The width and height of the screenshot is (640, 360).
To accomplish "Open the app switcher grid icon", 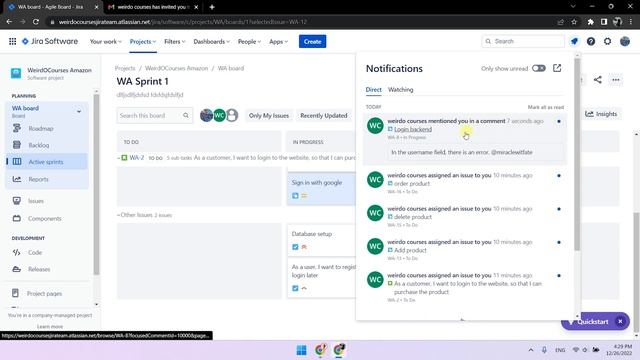I will pos(13,41).
